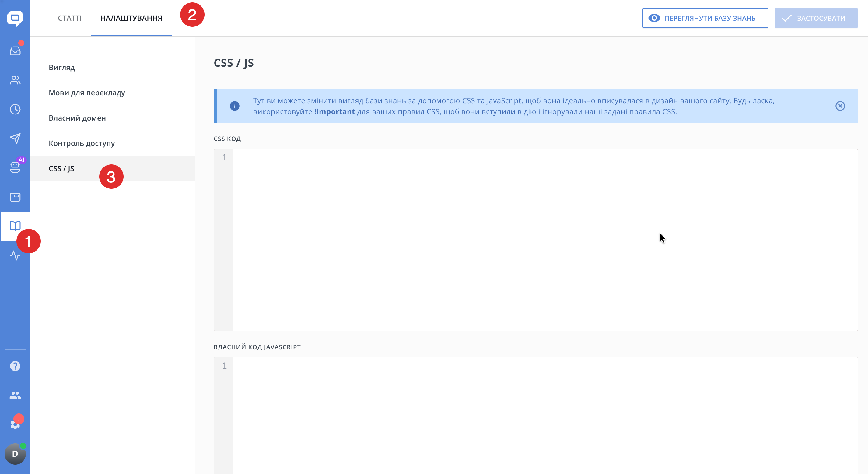Open the Contacts people icon

tap(15, 80)
